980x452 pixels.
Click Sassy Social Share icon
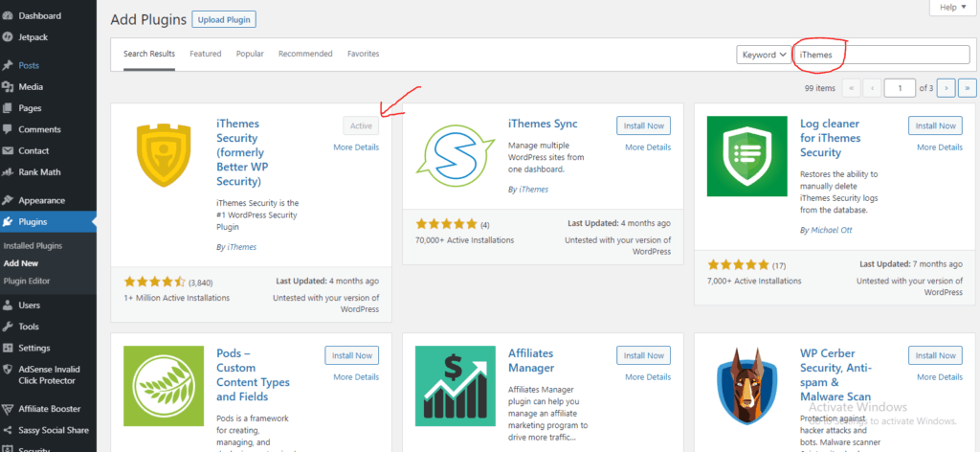point(8,430)
